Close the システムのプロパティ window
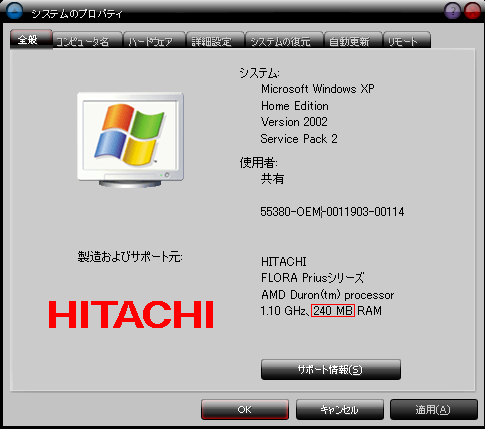The image size is (485, 429). click(x=472, y=11)
